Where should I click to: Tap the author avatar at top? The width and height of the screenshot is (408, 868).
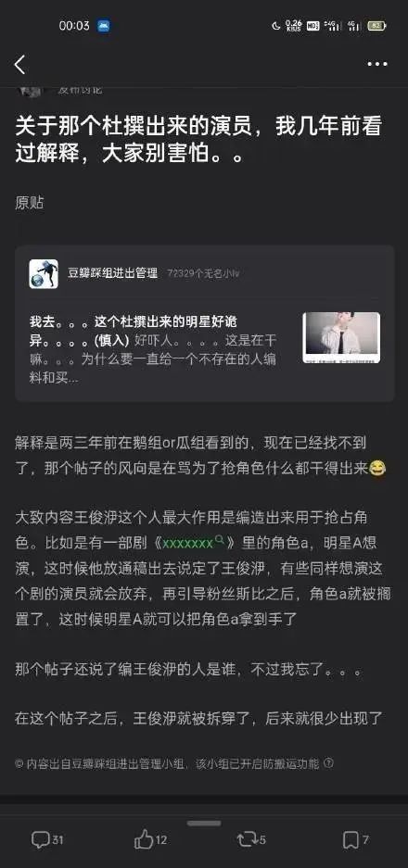tap(29, 92)
